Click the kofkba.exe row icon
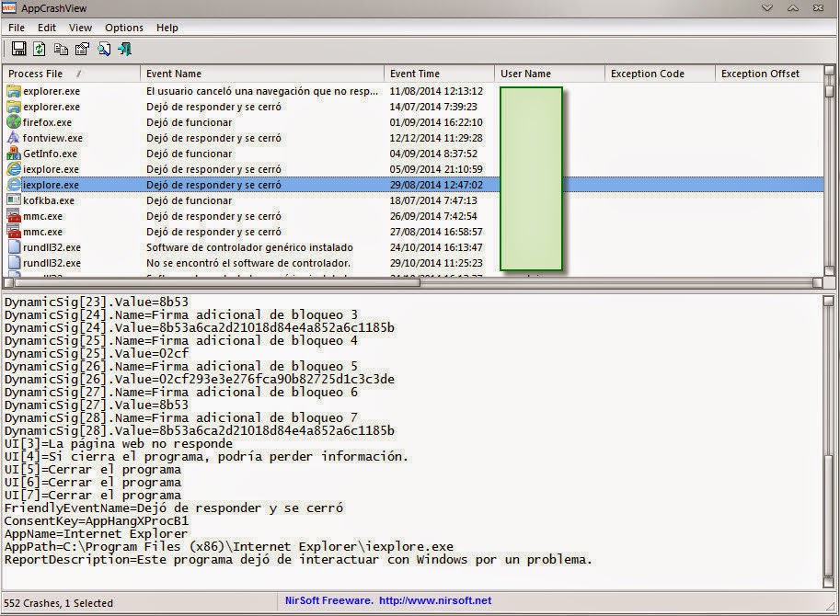Viewport: 840px width, 616px height. [14, 200]
